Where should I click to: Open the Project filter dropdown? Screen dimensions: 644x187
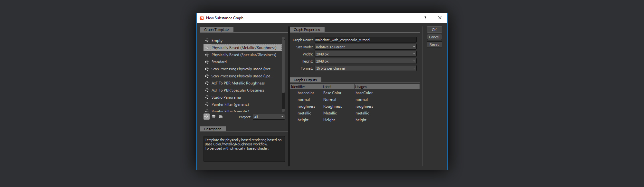(x=269, y=117)
